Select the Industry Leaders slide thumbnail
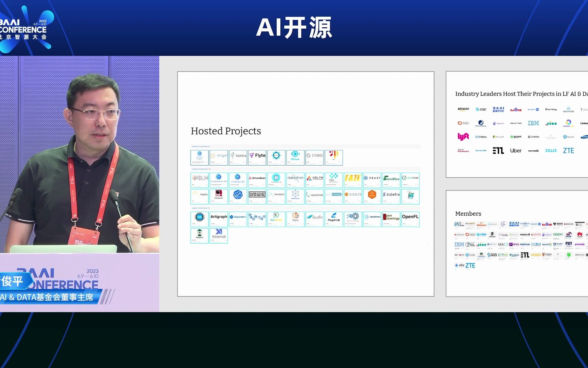This screenshot has height=368, width=588. coord(517,124)
